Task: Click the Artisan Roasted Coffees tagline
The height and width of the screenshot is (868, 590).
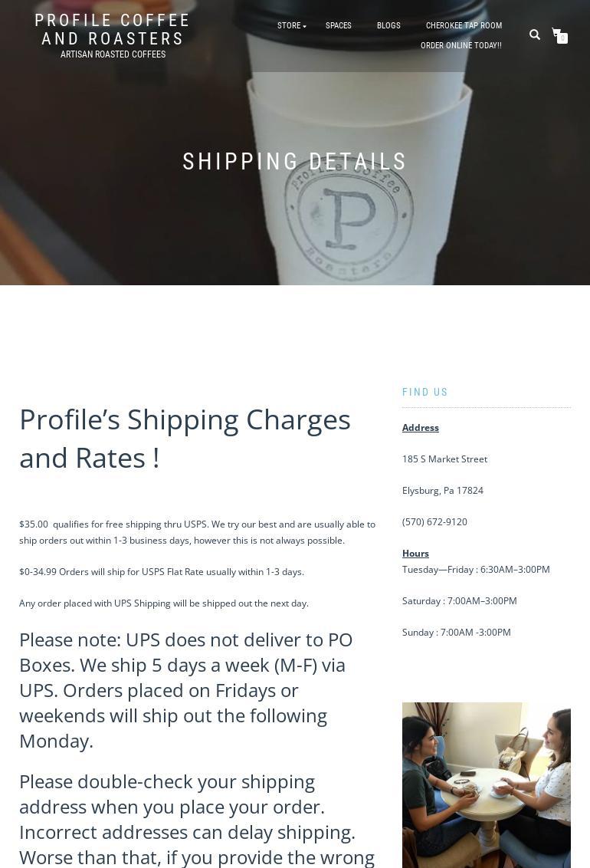Action: tap(113, 55)
